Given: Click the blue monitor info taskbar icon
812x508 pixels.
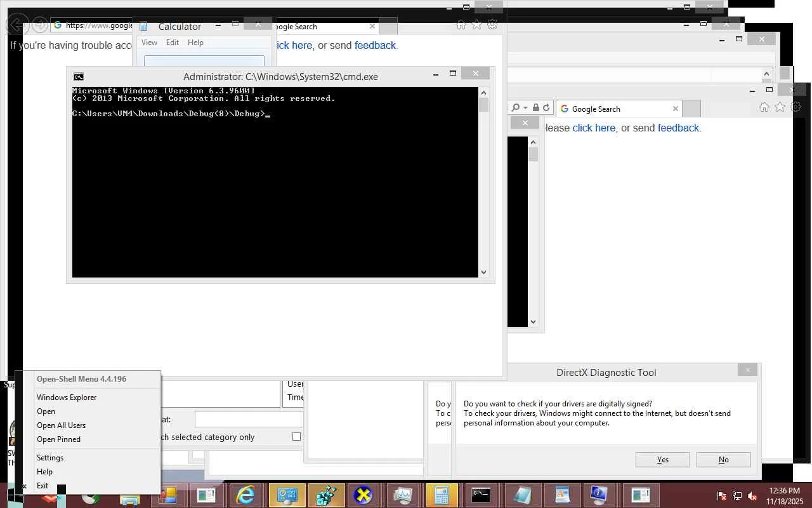Looking at the screenshot, I should coord(599,495).
